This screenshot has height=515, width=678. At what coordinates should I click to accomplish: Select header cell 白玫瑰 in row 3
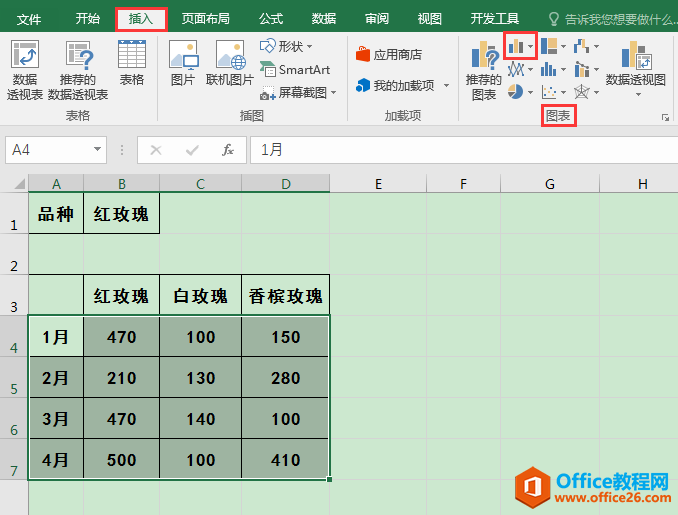coord(201,295)
